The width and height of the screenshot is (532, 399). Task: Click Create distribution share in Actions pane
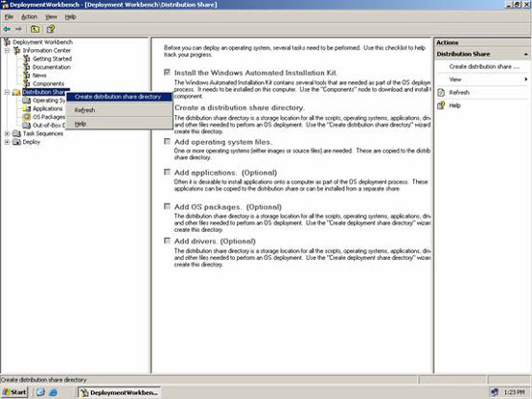[x=485, y=67]
